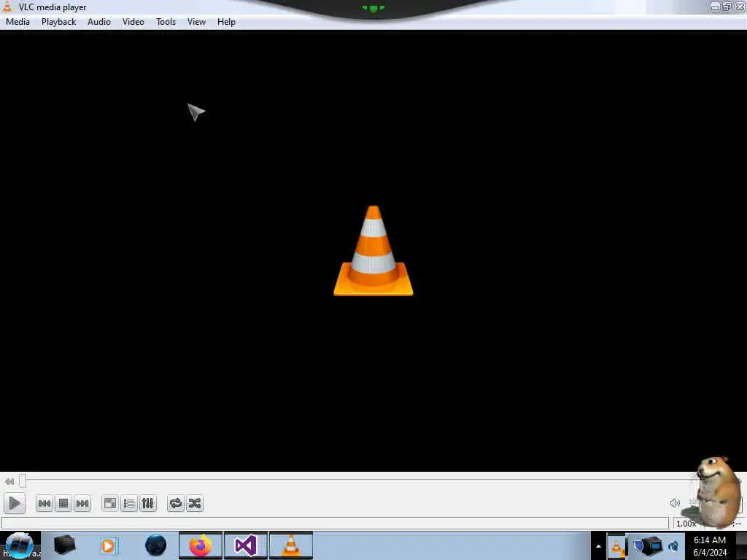Open the Audio menu

pos(99,22)
